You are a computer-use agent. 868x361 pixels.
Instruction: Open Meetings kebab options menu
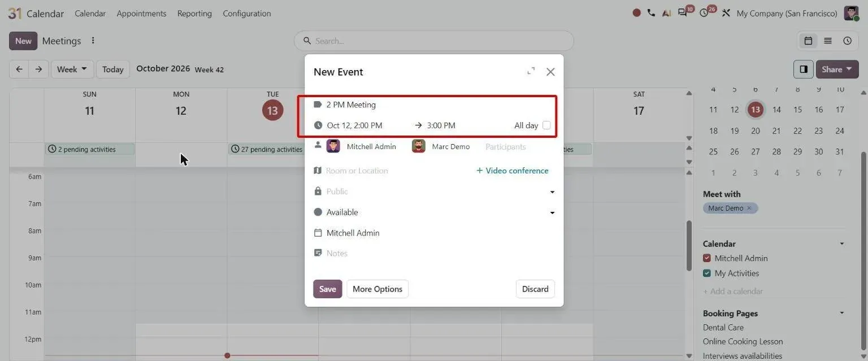point(93,41)
